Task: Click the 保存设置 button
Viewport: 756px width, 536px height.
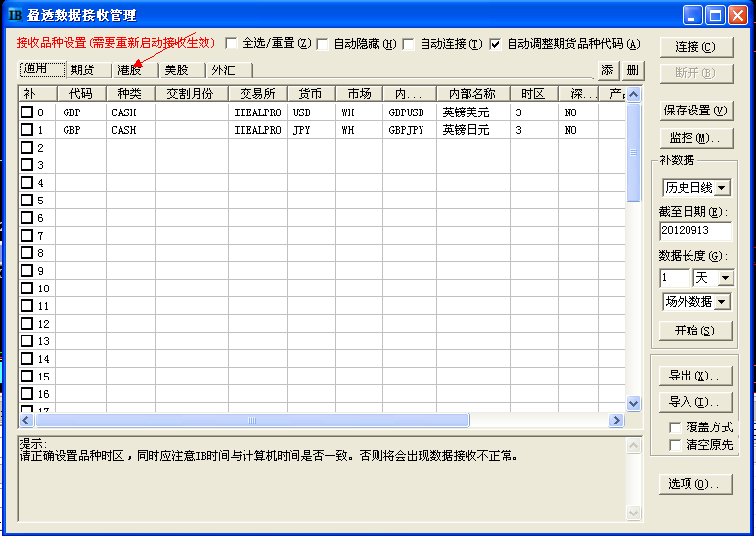Action: [x=695, y=111]
